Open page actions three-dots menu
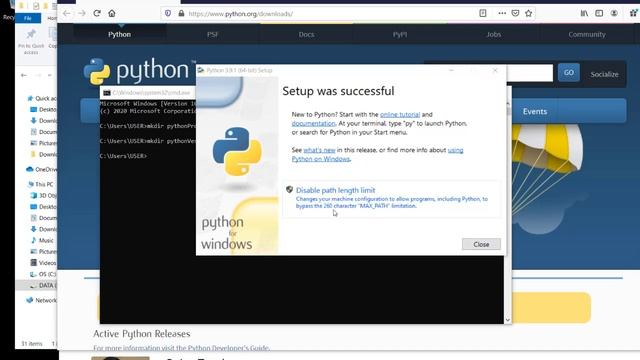The image size is (640, 360). [x=502, y=13]
